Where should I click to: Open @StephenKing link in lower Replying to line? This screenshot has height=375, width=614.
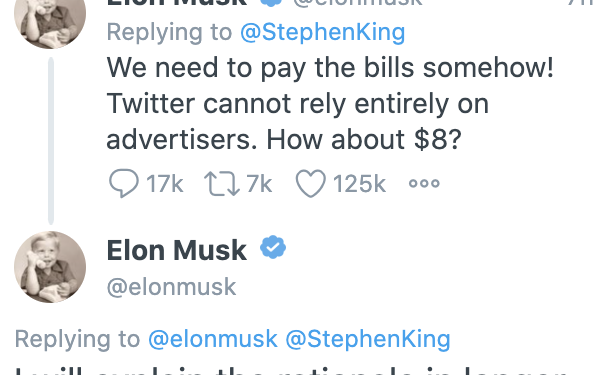(368, 339)
